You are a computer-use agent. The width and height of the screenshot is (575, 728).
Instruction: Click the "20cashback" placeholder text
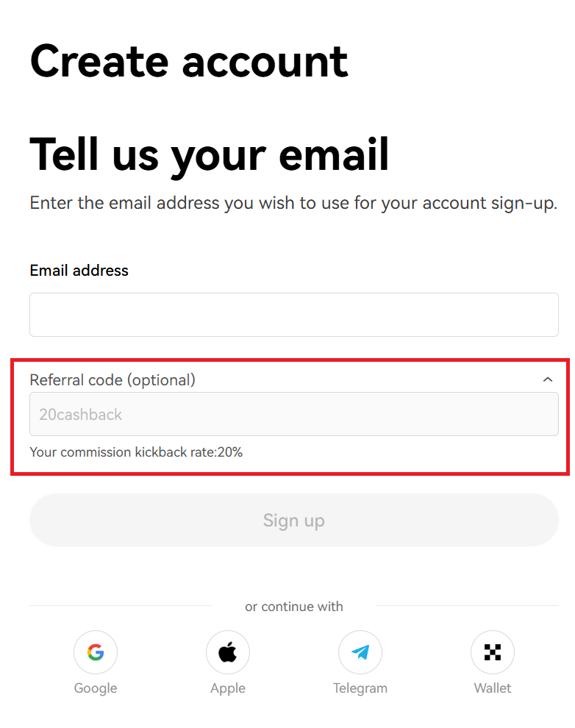[x=81, y=415]
